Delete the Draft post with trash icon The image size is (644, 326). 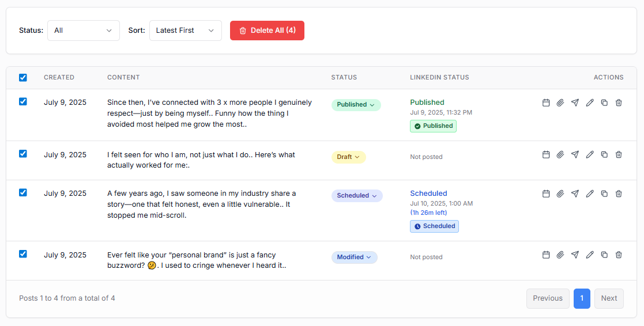coord(619,154)
